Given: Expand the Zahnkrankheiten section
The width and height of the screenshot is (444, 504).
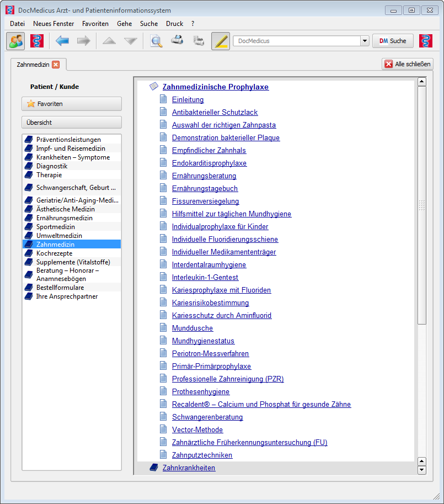Looking at the screenshot, I should click(x=189, y=468).
